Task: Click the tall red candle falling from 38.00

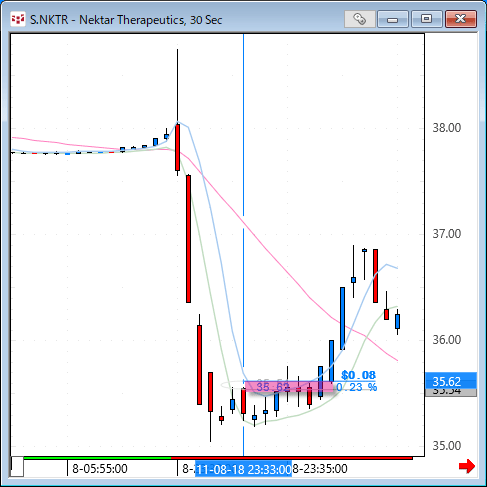Action: click(x=188, y=238)
